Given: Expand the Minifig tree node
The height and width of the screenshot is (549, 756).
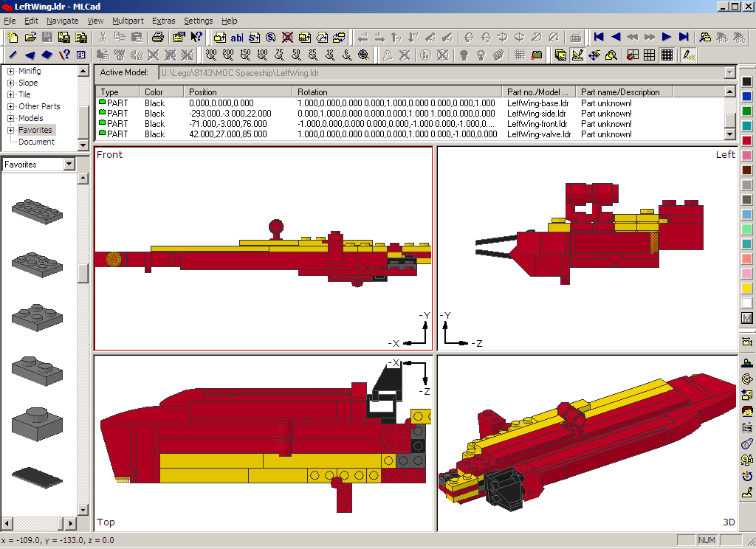Looking at the screenshot, I should pyautogui.click(x=11, y=72).
